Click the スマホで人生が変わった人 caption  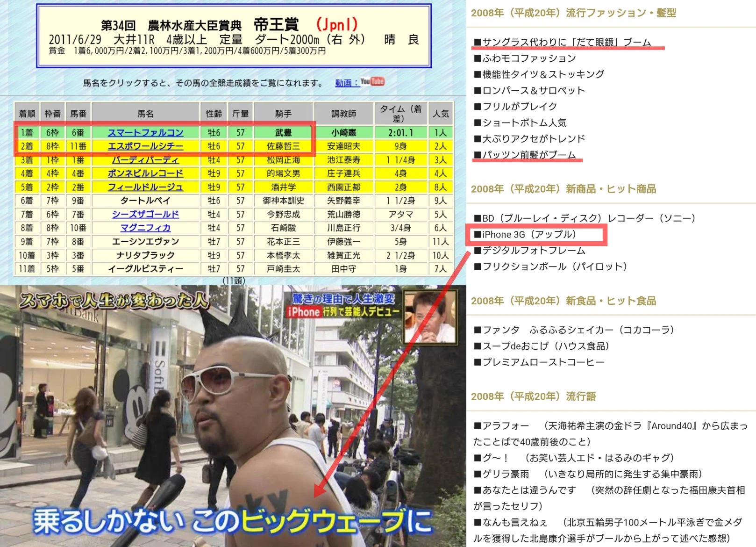(114, 300)
